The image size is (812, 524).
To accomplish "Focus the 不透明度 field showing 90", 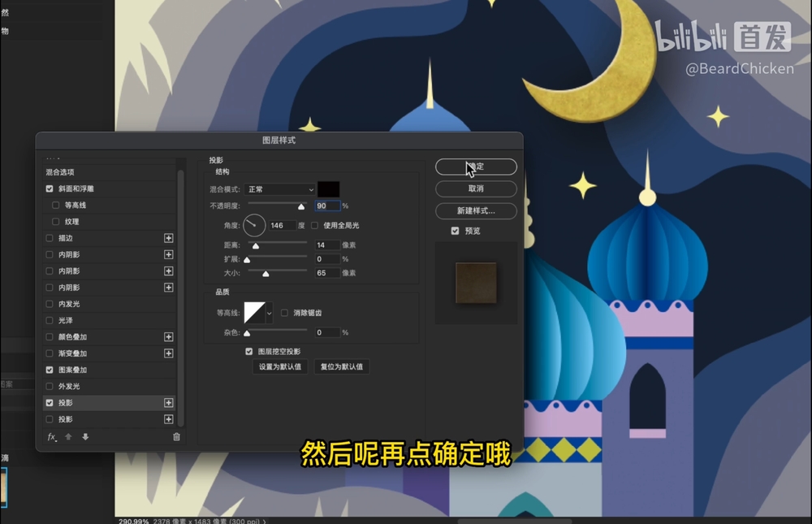I will click(x=327, y=206).
